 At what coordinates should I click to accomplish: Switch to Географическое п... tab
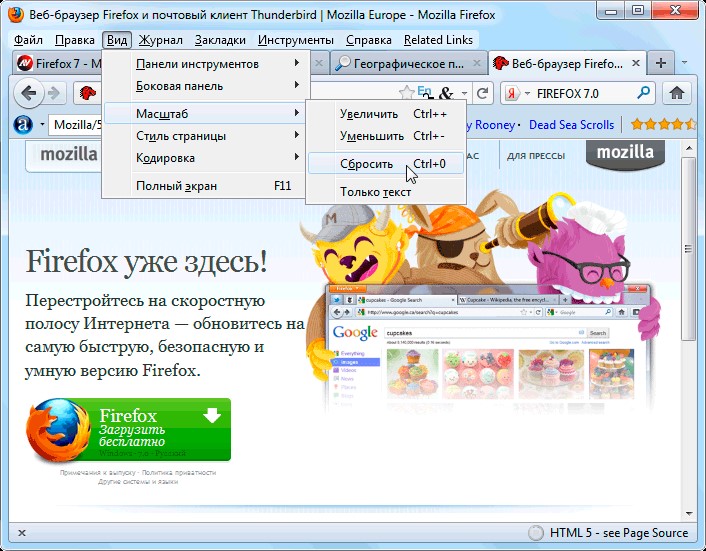pyautogui.click(x=408, y=64)
